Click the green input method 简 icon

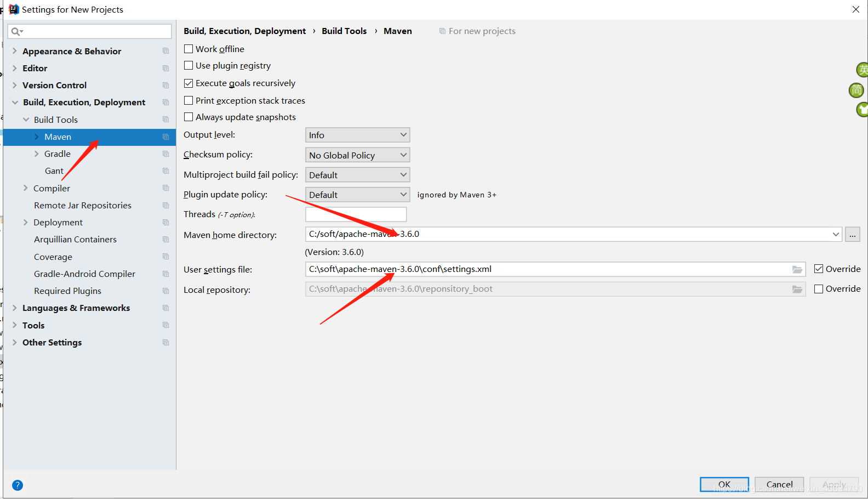coord(856,90)
